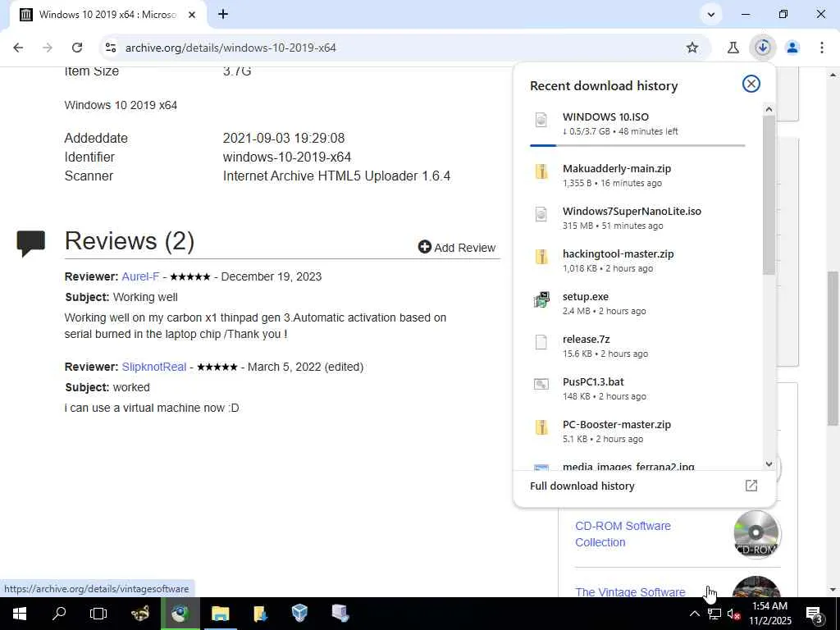This screenshot has height=630, width=840.
Task: Open WINDOWS 10.ISO download entry
Action: point(637,124)
